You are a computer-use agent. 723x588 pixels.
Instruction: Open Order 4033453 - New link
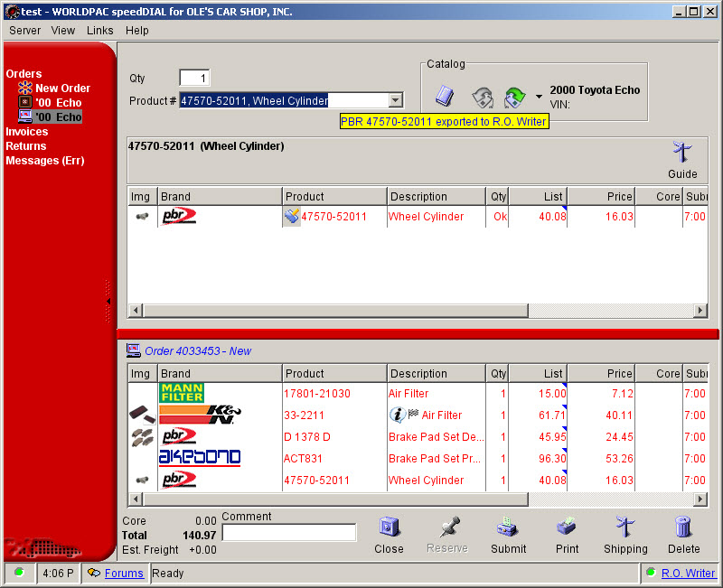(x=198, y=350)
